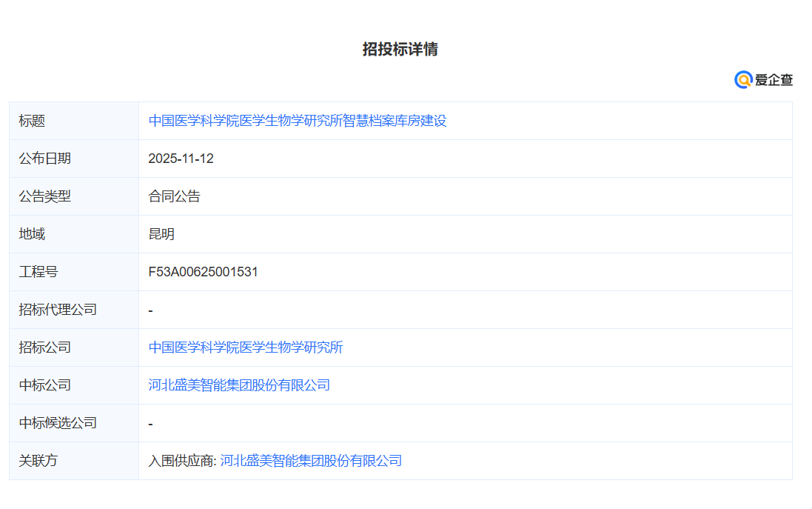Open the 中标公司 row's 河北盛美智能集团 link

239,385
